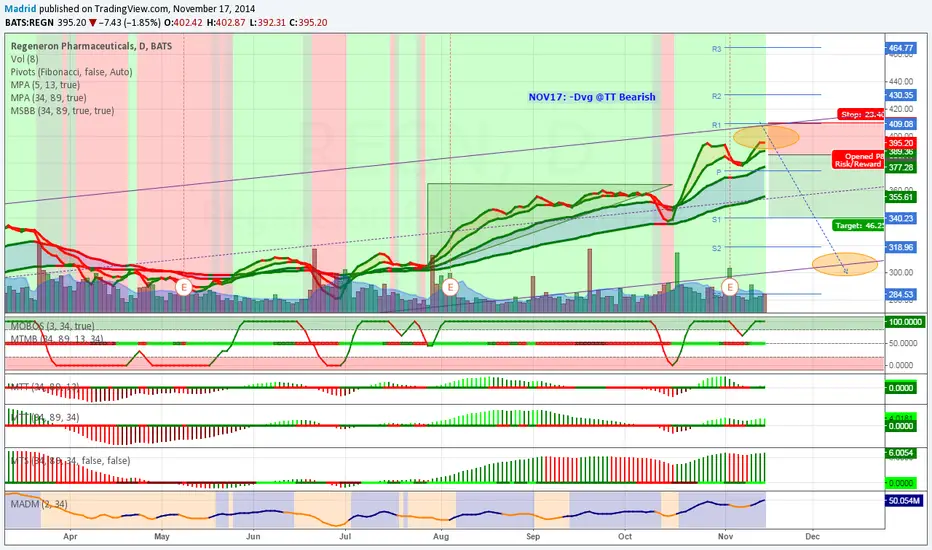
Task: Click the Jul label on time axis
Action: (x=345, y=536)
